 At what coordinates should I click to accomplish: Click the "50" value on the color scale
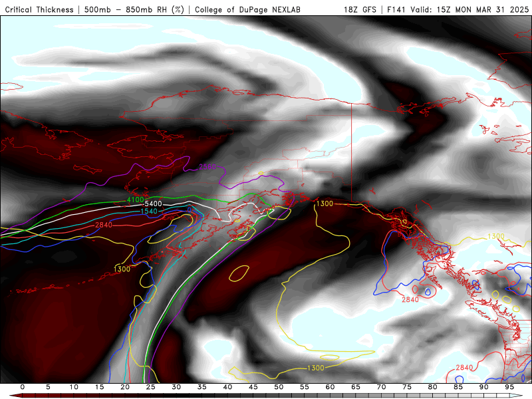[x=279, y=387]
